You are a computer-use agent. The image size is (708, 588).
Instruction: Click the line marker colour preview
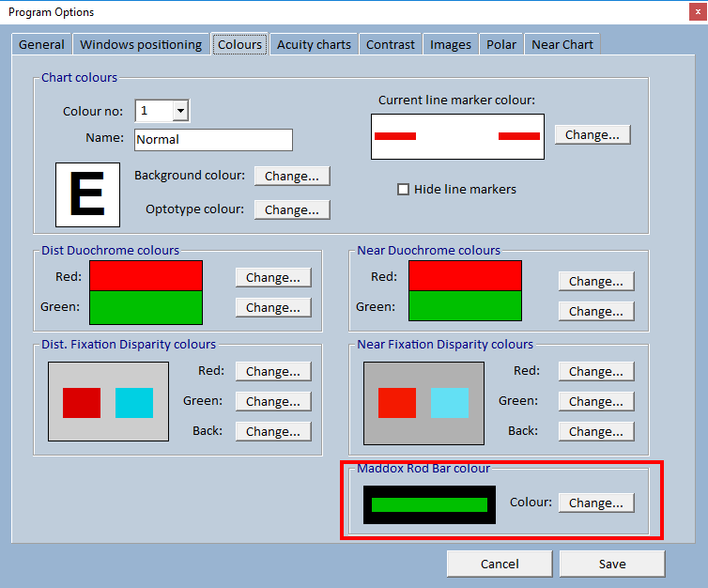pos(457,136)
